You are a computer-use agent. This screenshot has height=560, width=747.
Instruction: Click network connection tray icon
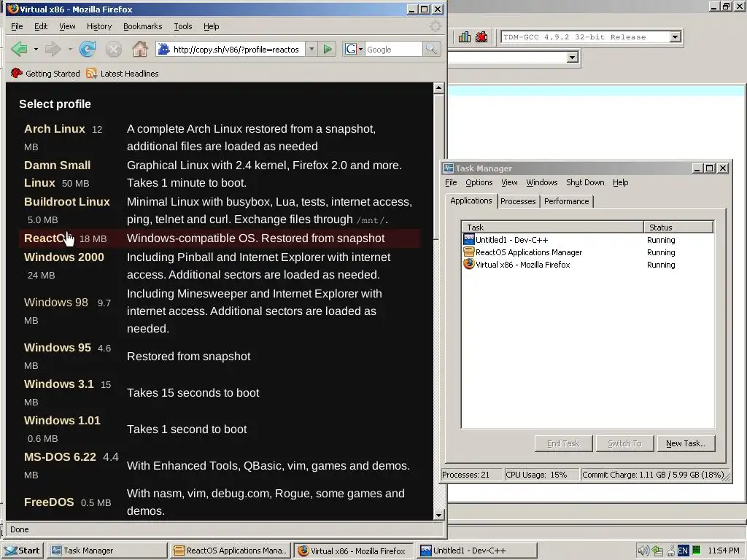click(x=670, y=551)
